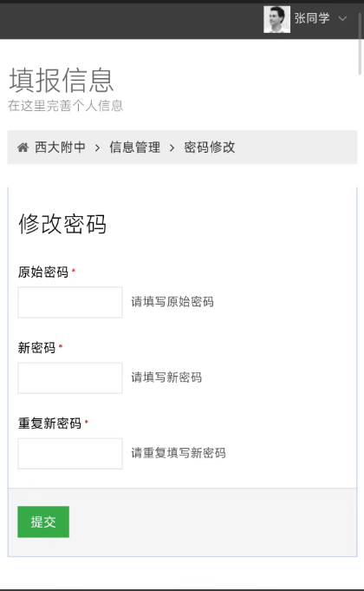Click the chevron after 信息管理
The image size is (364, 591).
tap(172, 148)
